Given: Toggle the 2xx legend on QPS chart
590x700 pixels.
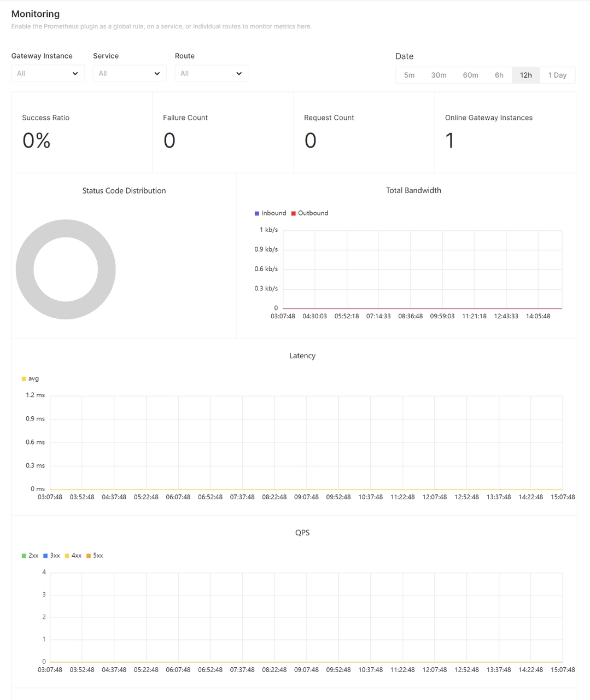Looking at the screenshot, I should pyautogui.click(x=30, y=555).
